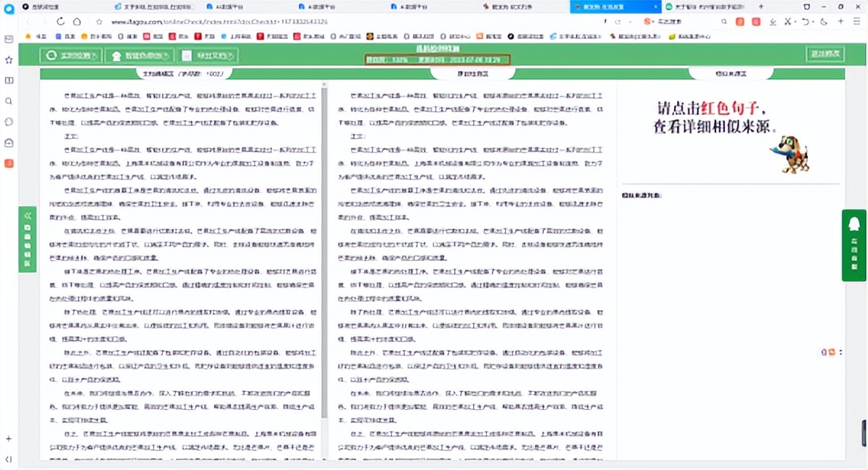Open a new browser tab with plus
This screenshot has height=470, width=868.
[x=760, y=6]
